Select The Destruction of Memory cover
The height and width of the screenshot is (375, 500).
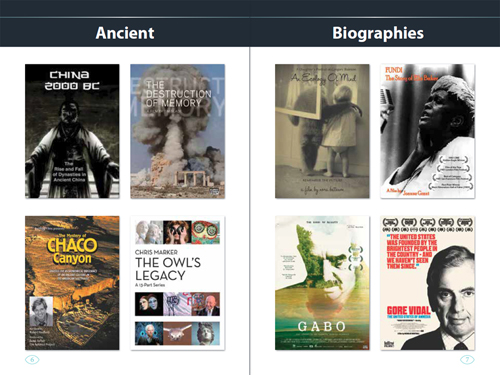[x=177, y=131]
